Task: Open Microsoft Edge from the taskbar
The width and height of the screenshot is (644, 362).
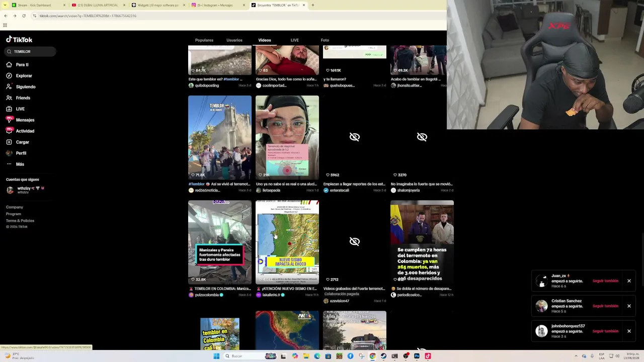Action: point(317,356)
